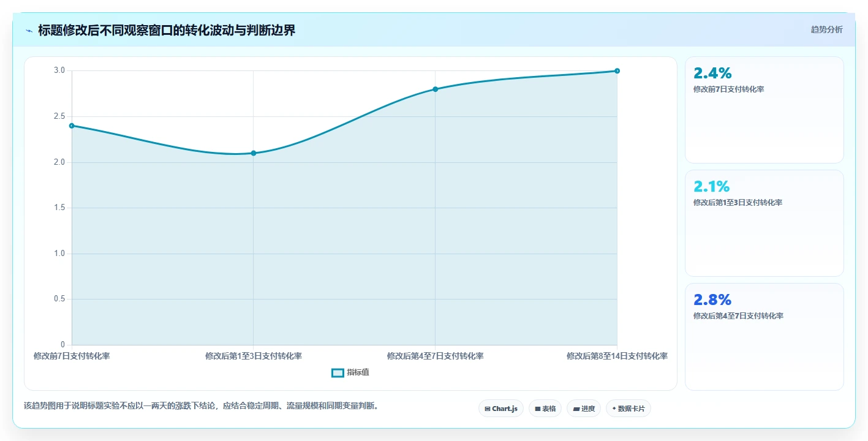Click y-axis tick label 2.5

pos(59,116)
